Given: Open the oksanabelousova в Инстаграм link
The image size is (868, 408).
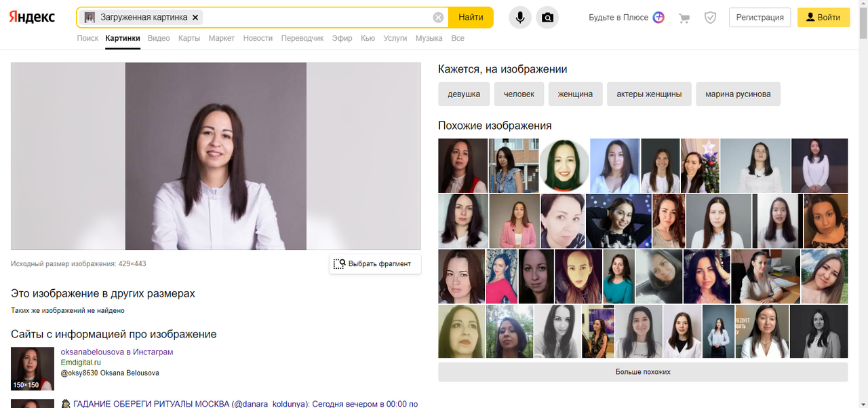Looking at the screenshot, I should (x=117, y=352).
